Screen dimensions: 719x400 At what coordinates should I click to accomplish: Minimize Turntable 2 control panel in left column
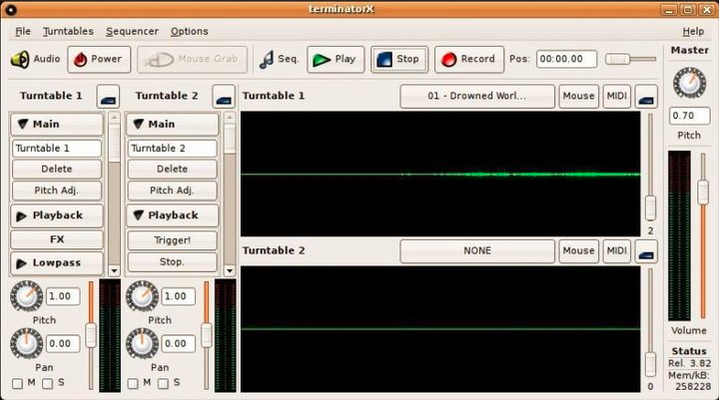point(223,97)
